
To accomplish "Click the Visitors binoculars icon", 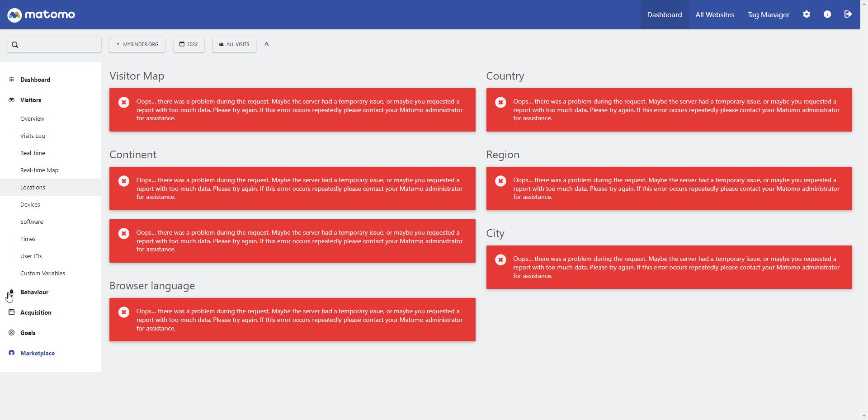I will coord(12,100).
